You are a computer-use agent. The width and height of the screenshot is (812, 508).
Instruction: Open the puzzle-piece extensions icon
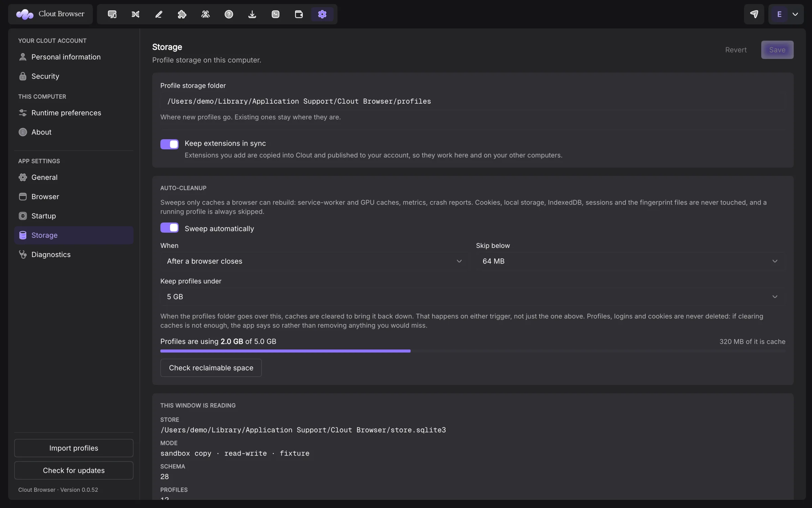182,14
